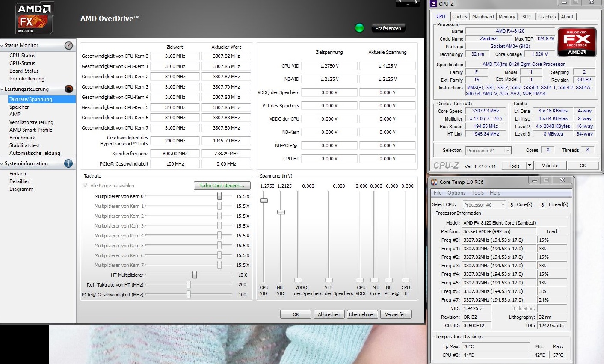Screen dimensions: 604x364
Task: Switch to the Mainboard tab in CPU-Z
Action: tap(483, 17)
